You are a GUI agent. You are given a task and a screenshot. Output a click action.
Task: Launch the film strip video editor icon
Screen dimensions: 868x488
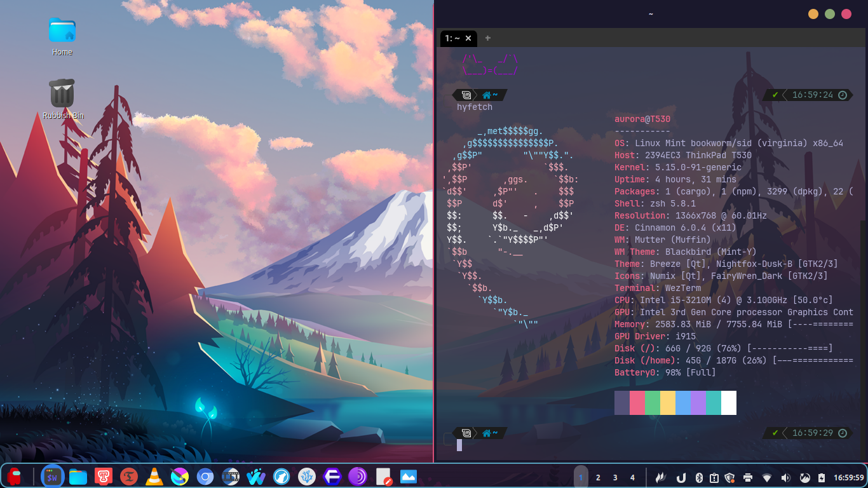pos(231,476)
